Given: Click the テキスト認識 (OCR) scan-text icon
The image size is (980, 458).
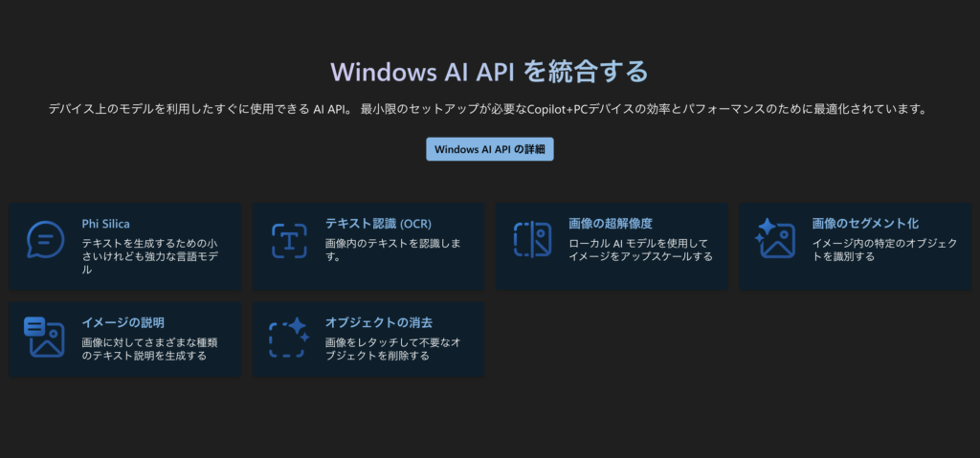Looking at the screenshot, I should pyautogui.click(x=289, y=241).
